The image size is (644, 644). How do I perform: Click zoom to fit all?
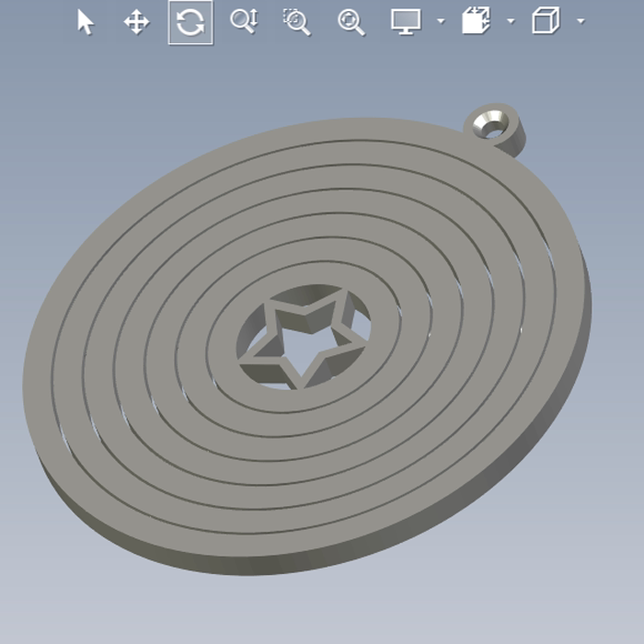(x=351, y=23)
